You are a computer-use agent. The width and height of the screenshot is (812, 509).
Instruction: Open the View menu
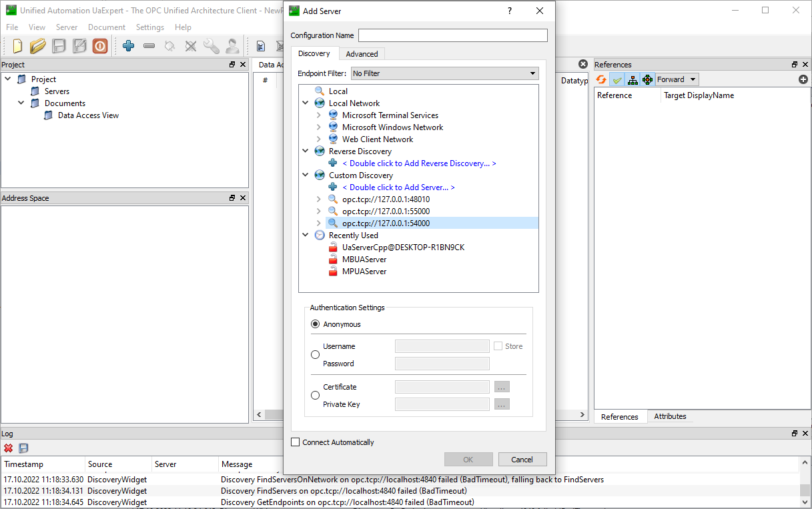coord(37,27)
